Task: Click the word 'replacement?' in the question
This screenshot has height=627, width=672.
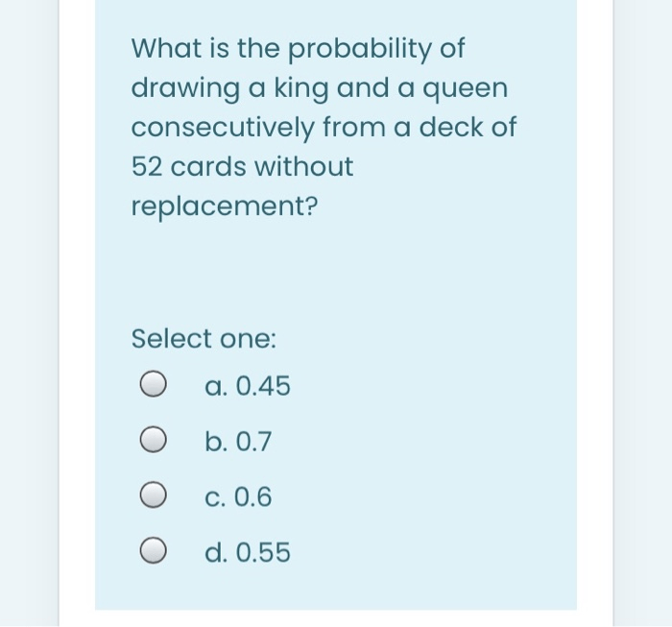Action: coord(225,206)
